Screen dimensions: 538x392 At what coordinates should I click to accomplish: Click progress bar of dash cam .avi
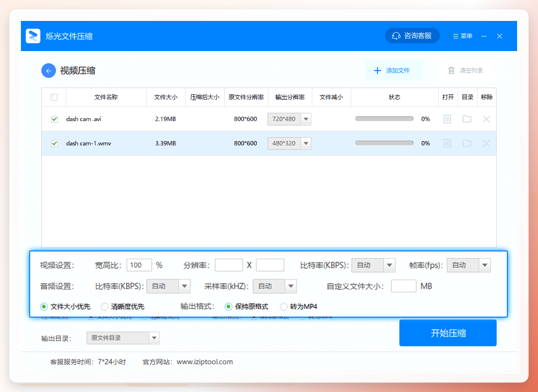[384, 119]
